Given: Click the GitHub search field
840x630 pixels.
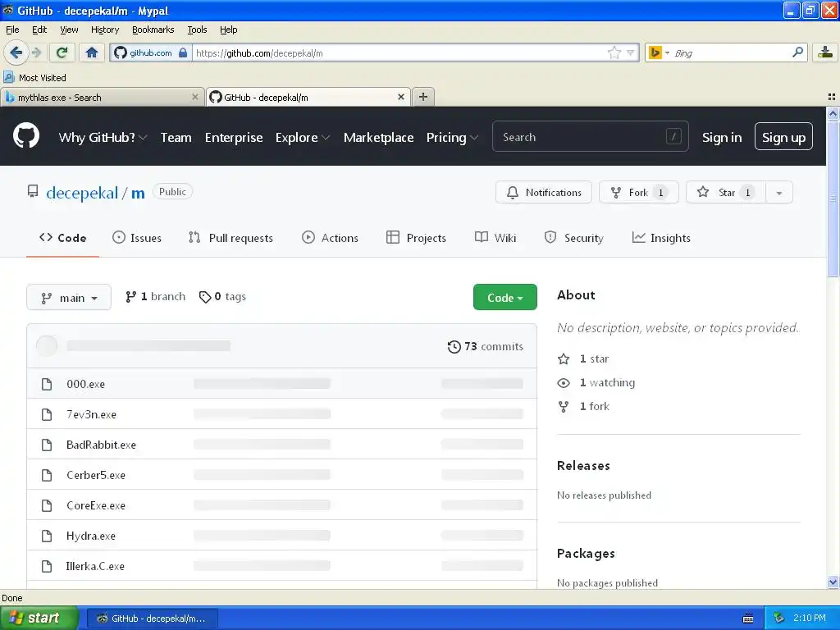Looking at the screenshot, I should tap(590, 137).
